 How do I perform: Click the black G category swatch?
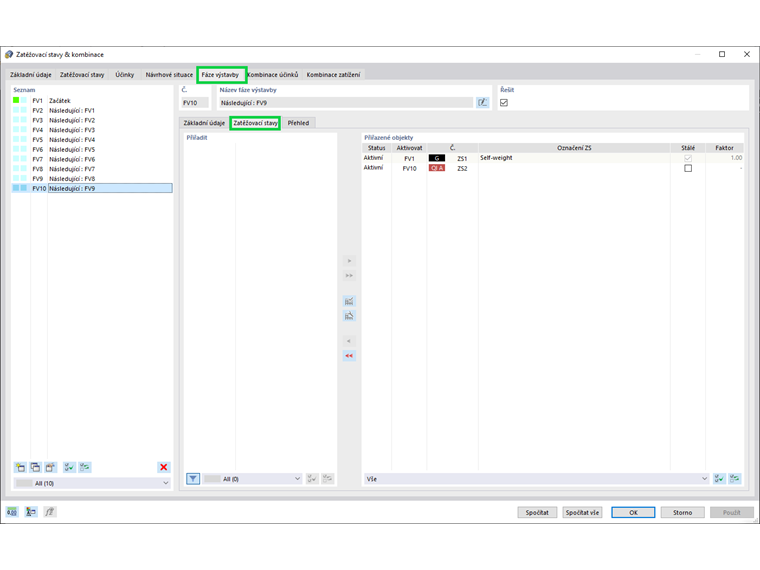click(437, 158)
